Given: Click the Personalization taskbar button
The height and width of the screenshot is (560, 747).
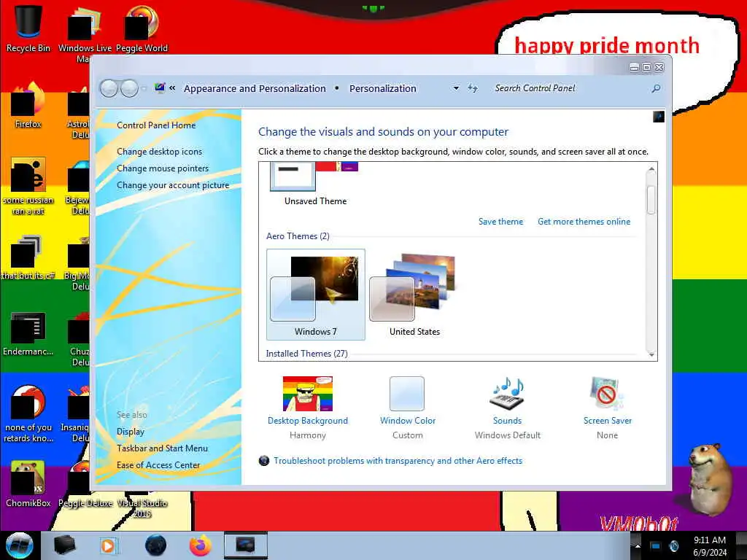Looking at the screenshot, I should pyautogui.click(x=245, y=545).
